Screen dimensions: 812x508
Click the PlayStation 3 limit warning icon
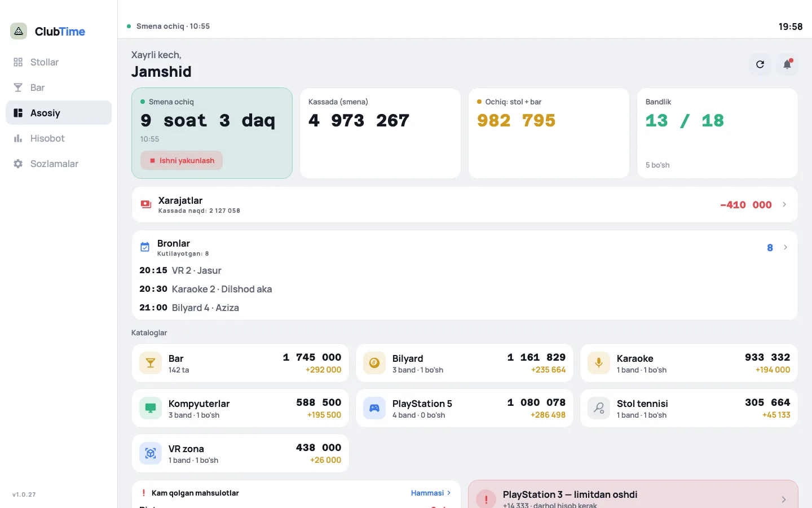tap(486, 500)
